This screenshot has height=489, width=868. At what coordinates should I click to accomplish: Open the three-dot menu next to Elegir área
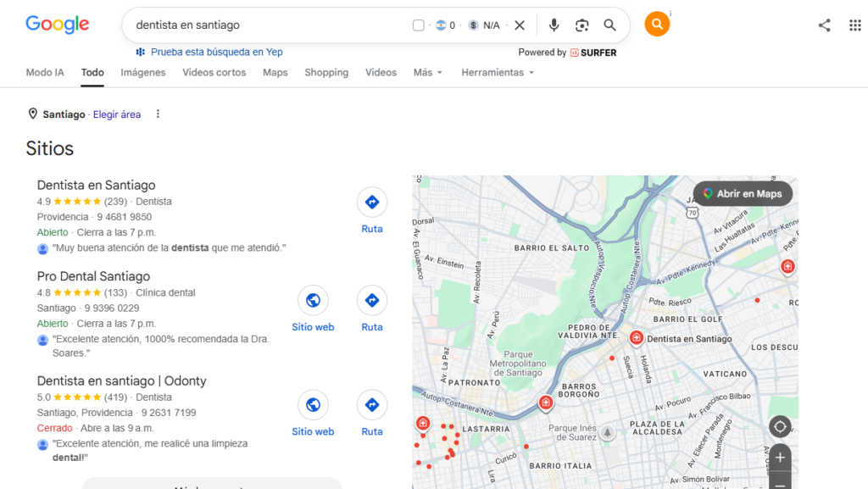click(158, 114)
